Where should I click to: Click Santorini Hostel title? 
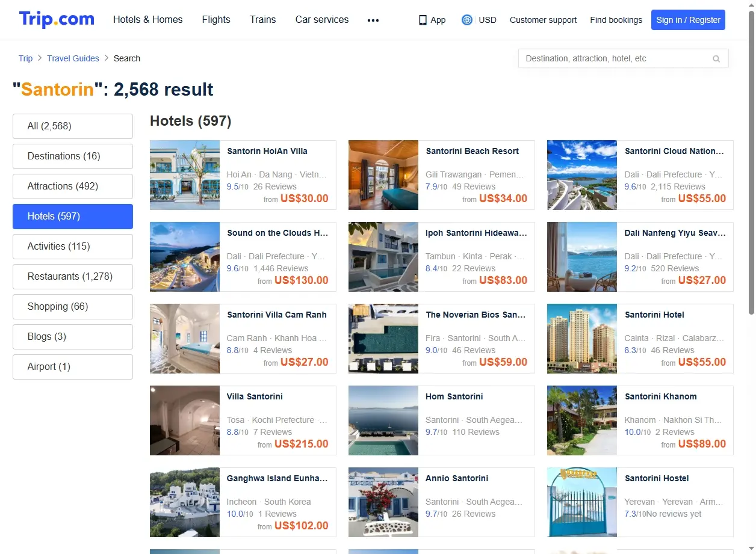[657, 478]
